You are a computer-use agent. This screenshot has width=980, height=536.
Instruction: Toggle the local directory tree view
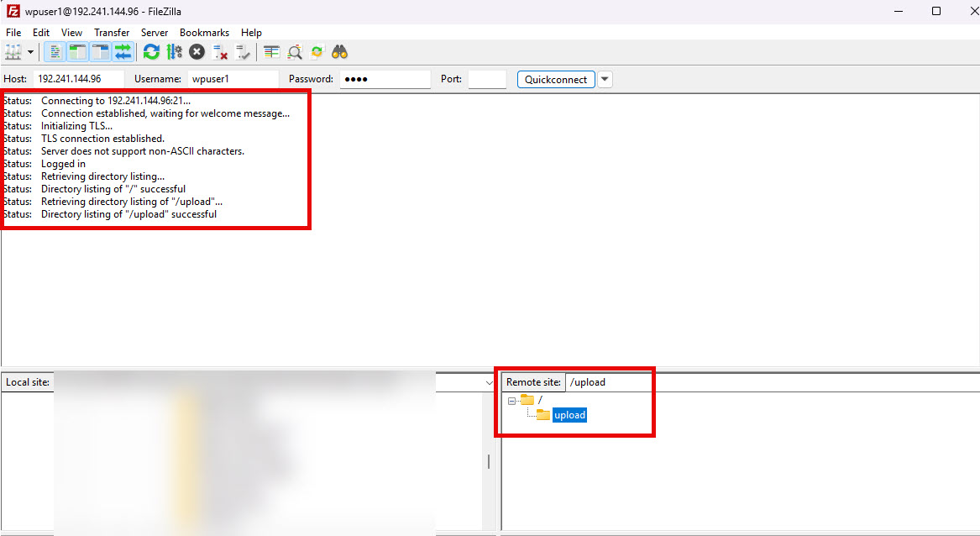click(76, 51)
